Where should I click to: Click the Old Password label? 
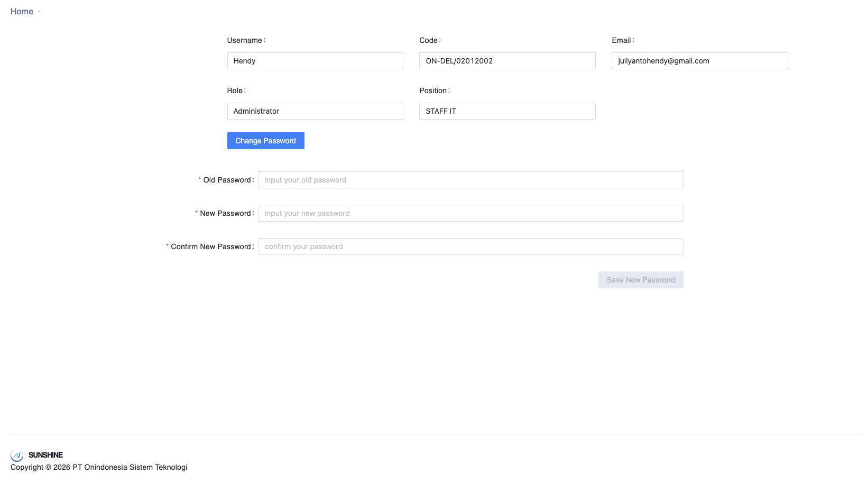[x=227, y=180]
